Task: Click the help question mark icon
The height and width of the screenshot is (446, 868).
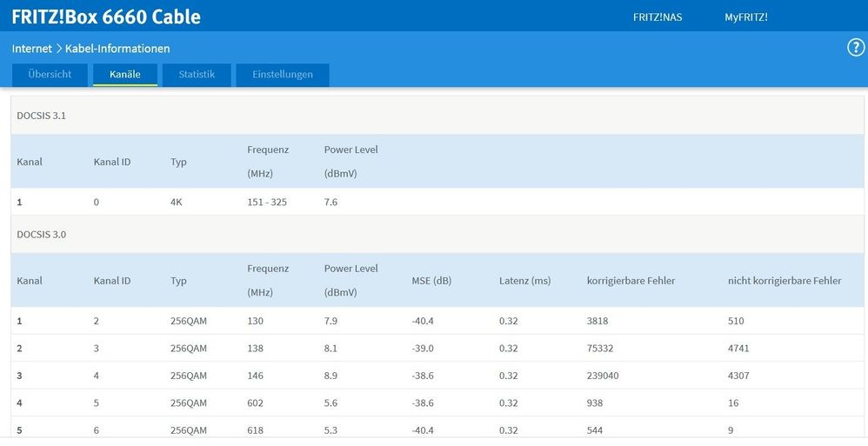Action: coord(856,48)
